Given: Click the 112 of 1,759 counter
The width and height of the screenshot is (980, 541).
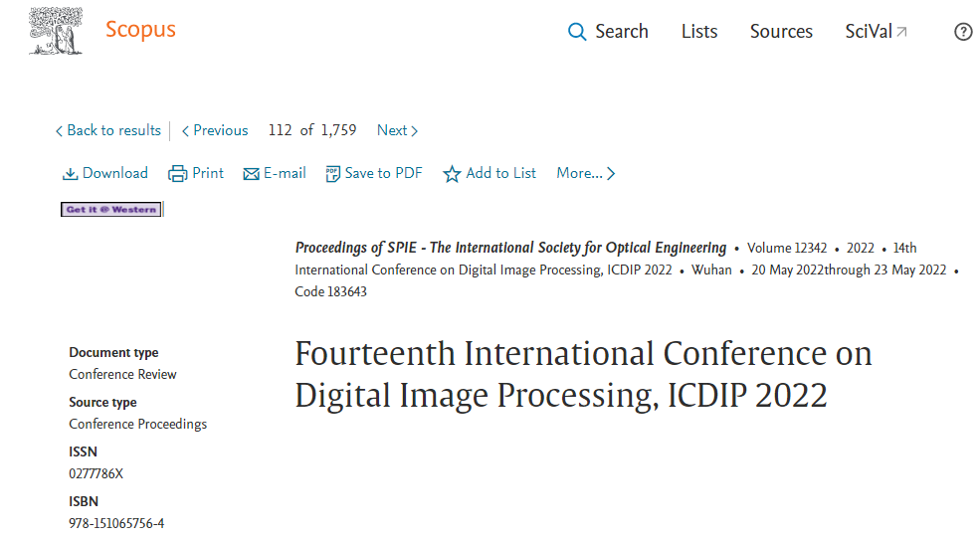Looking at the screenshot, I should [311, 130].
